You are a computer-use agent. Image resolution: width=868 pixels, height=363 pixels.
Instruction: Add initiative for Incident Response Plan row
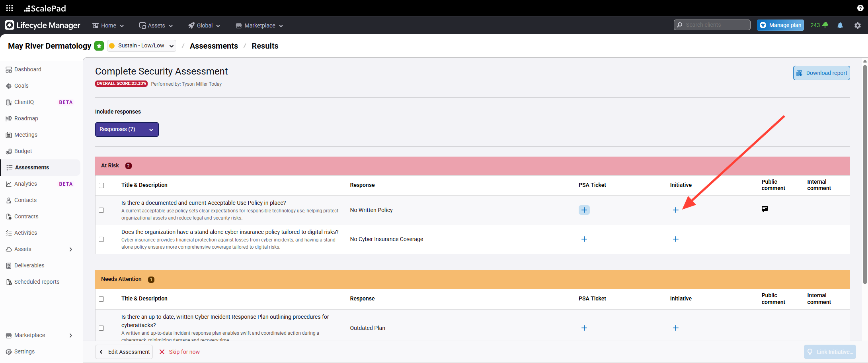click(675, 328)
